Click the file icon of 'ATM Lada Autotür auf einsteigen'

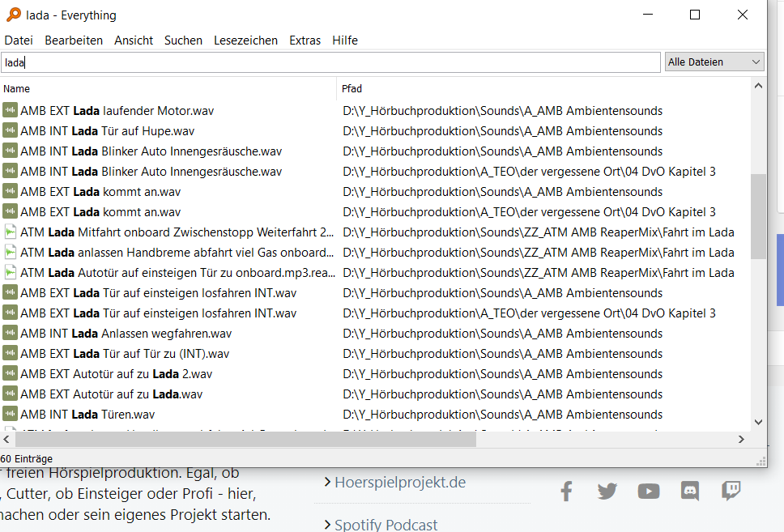pyautogui.click(x=10, y=272)
